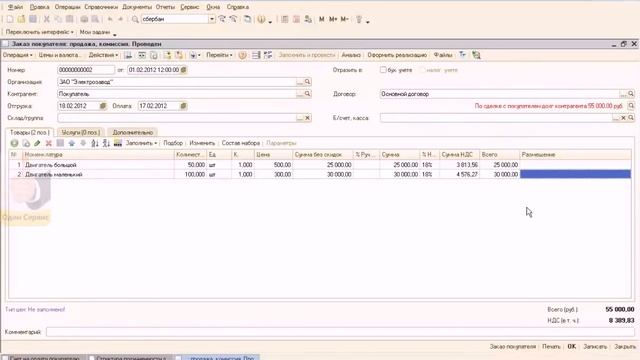Click the Цены и валюта button
Image resolution: width=640 pixels, height=360 pixels.
point(60,55)
